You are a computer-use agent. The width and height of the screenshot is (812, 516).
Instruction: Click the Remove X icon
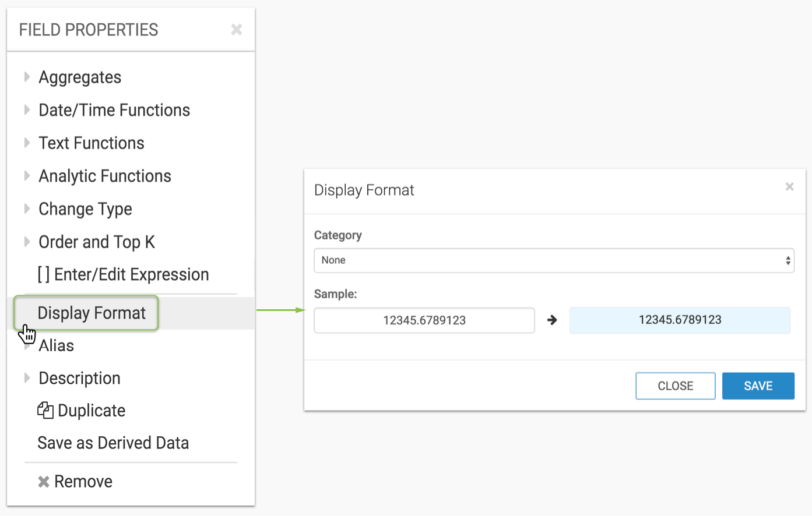(x=44, y=482)
